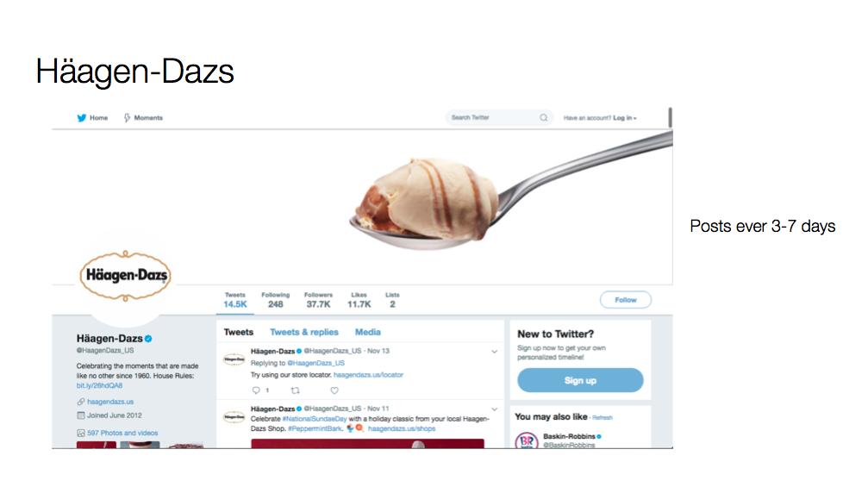Screen dimensions: 868x487
Task: Click the search magnifier icon
Action: (544, 117)
